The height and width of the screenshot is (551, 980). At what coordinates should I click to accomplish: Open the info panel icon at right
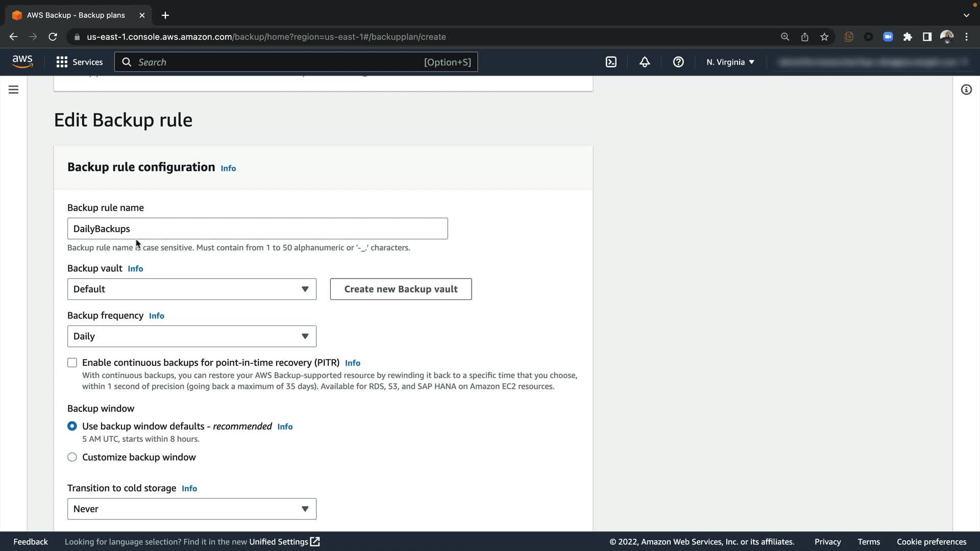[x=966, y=90]
